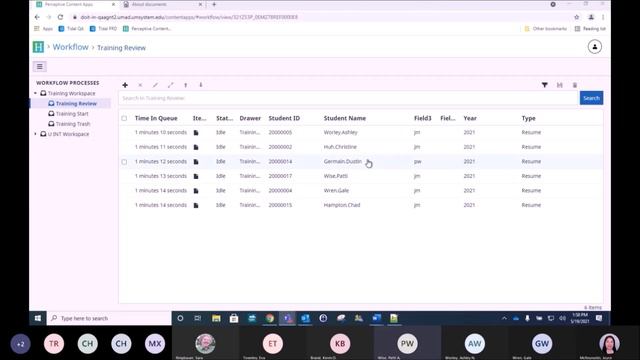
Task: Click the diagonal arrows icon in workflow toolbar
Action: [x=171, y=85]
